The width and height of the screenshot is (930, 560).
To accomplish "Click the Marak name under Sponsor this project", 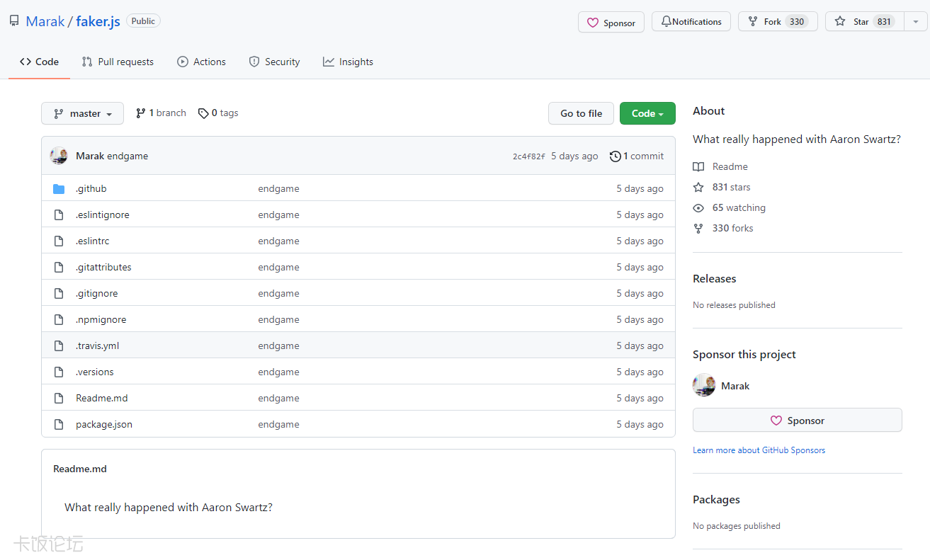I will coord(735,386).
